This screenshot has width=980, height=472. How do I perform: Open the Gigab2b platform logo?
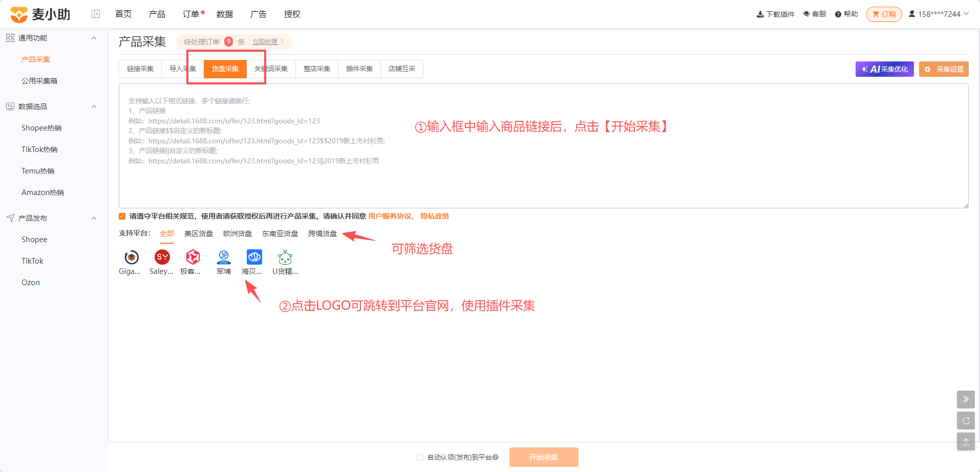point(132,257)
